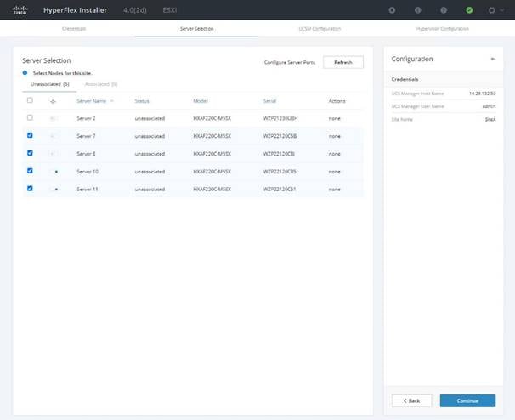515x420 pixels.
Task: Click the blue info icon beside Select Nodes
Action: click(25, 72)
